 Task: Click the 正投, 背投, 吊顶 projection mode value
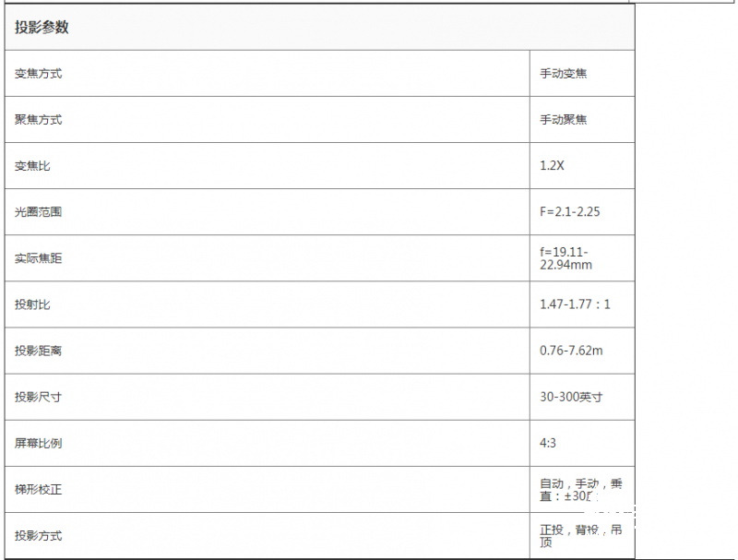580,535
